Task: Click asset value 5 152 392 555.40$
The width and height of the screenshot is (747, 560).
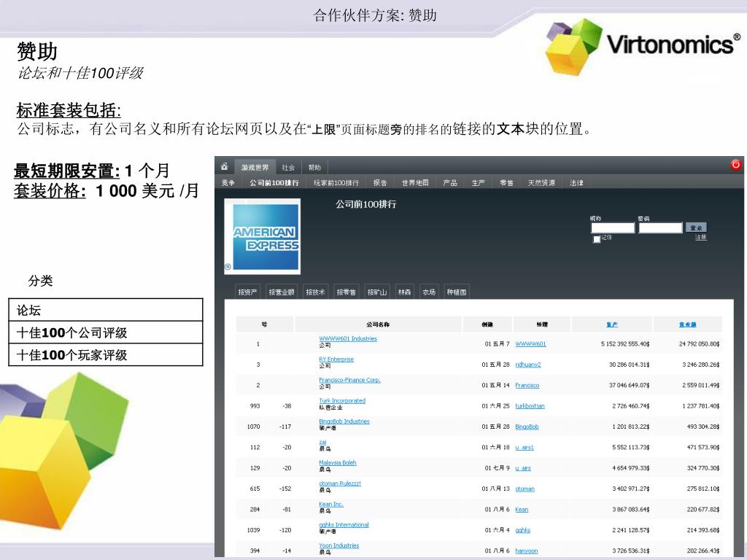Action: tap(625, 344)
